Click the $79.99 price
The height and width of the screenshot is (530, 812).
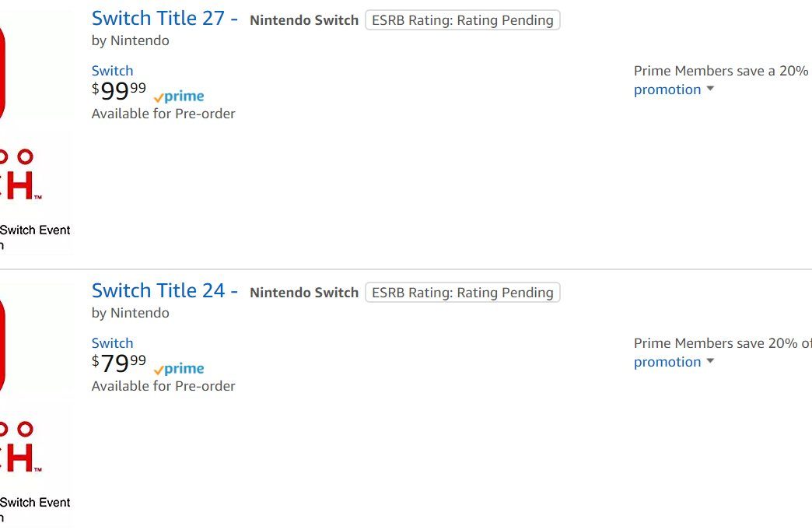pos(119,363)
